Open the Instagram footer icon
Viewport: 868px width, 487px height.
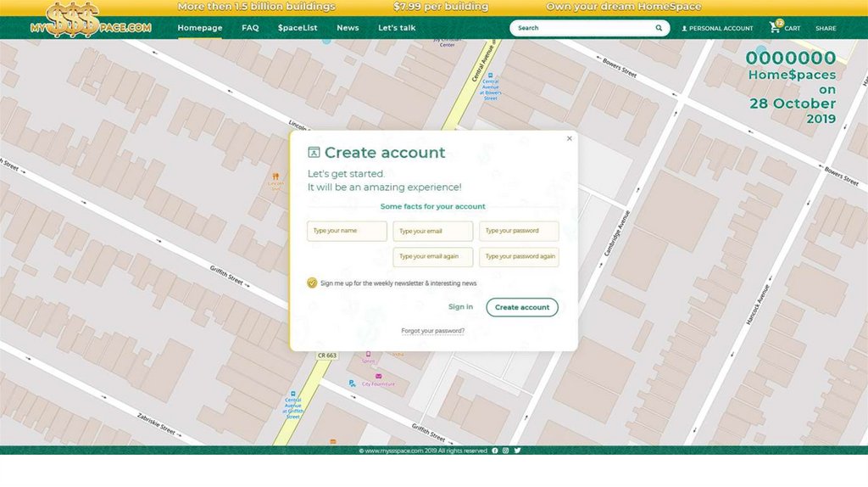506,451
